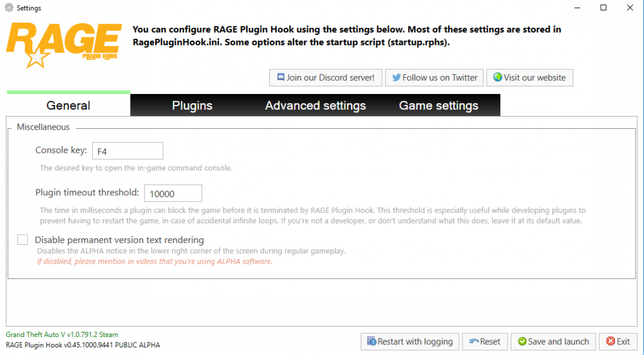644x355 pixels.
Task: Click in the Console key field
Action: coord(128,151)
